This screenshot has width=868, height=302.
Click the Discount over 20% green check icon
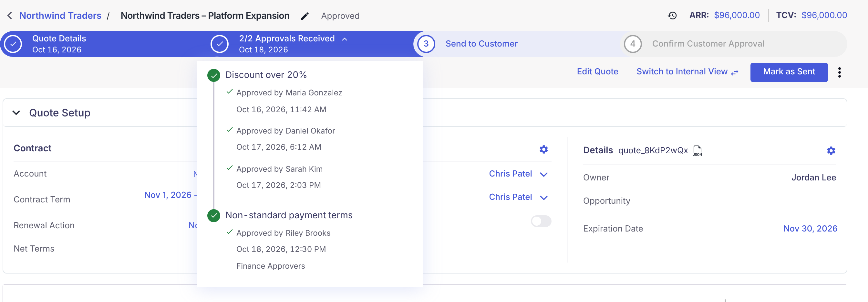(x=214, y=75)
